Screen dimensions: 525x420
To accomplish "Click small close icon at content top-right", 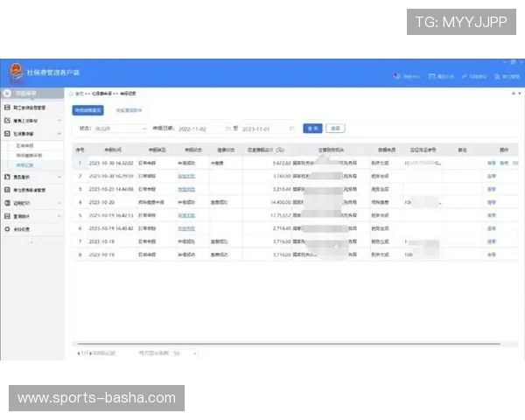I will coord(520,94).
